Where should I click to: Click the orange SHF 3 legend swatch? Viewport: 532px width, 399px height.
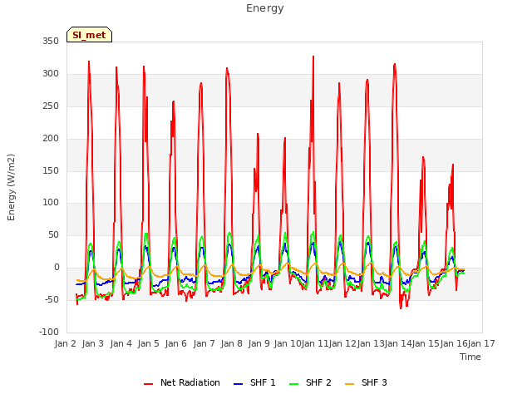click(x=349, y=384)
